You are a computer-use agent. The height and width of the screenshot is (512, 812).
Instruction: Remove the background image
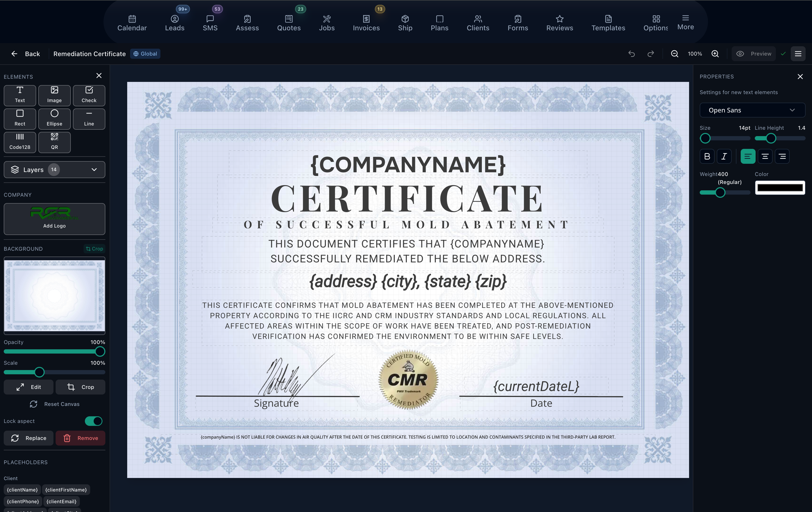pyautogui.click(x=80, y=438)
